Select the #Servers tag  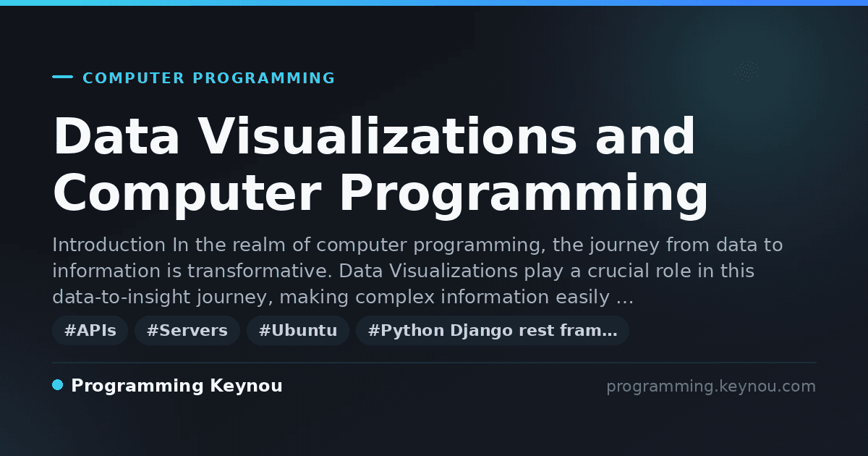[x=187, y=331]
